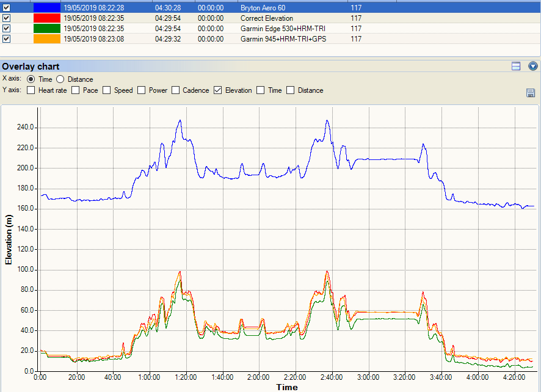Enable the Cadence Y axis checkbox

[175, 90]
